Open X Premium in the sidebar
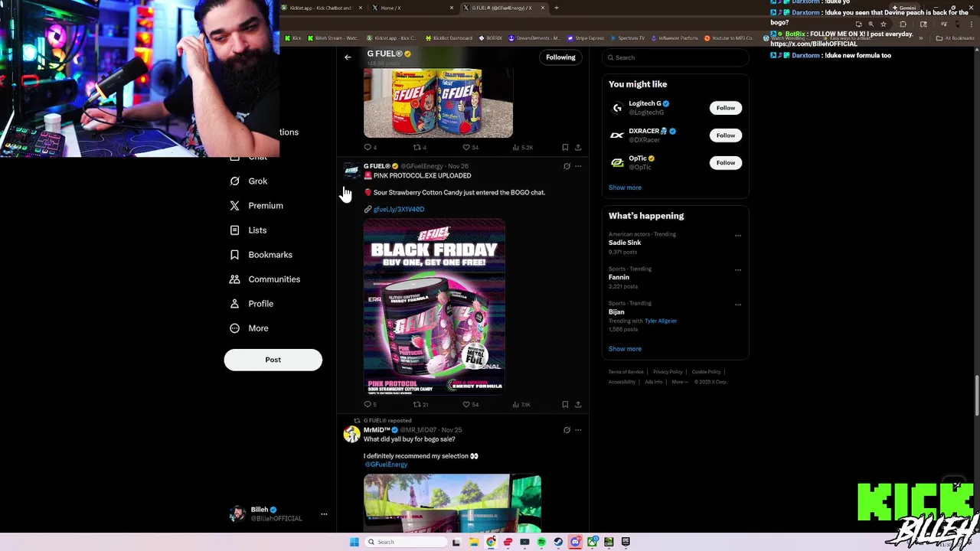This screenshot has width=980, height=551. 256,206
